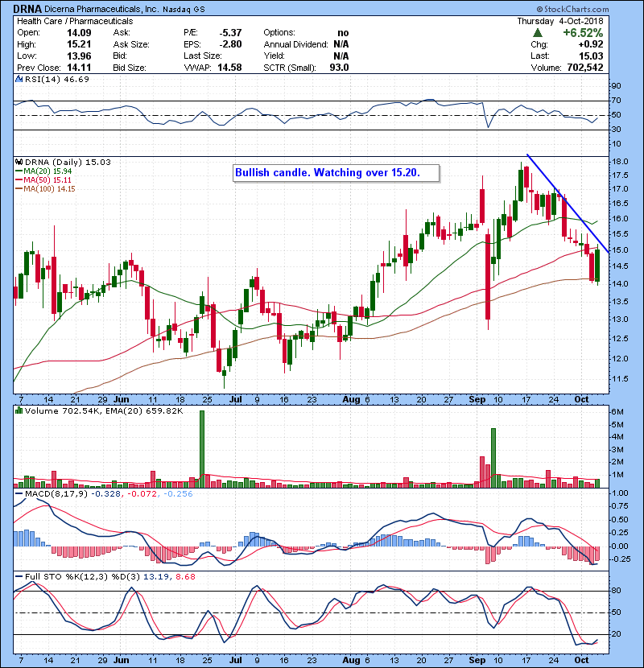Click the +6.52% percent change value
The image size is (644, 668).
click(583, 33)
